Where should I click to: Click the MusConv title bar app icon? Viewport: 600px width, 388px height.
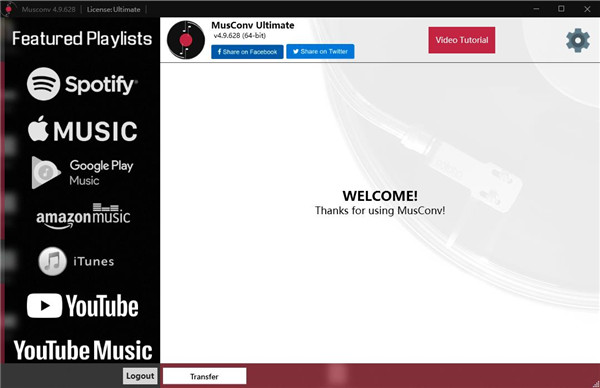(x=8, y=9)
